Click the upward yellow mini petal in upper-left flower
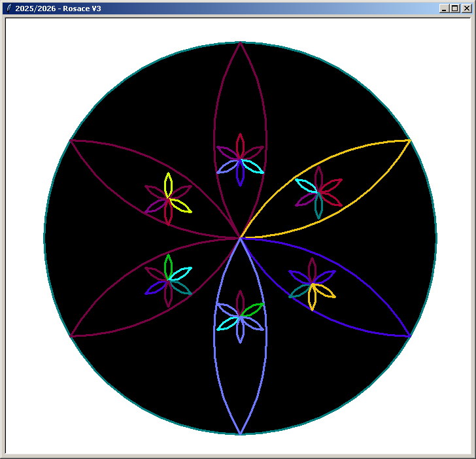This screenshot has height=459, width=476. (169, 184)
